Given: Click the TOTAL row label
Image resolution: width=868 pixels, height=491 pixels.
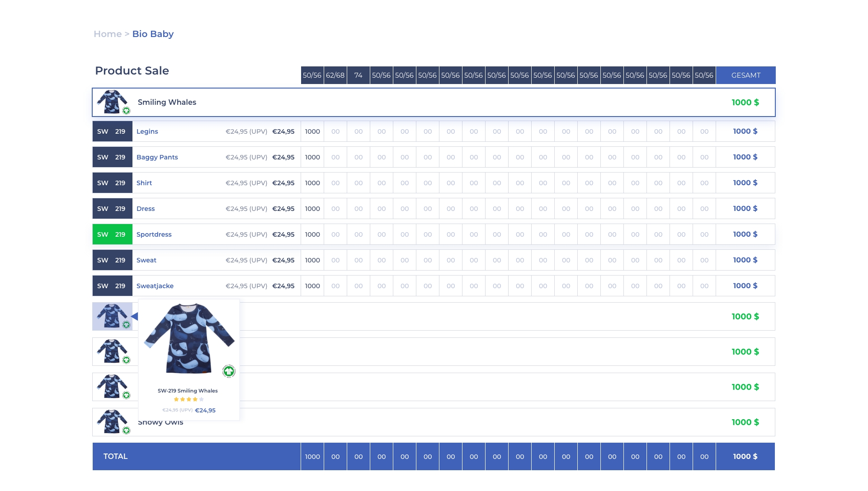Looking at the screenshot, I should (x=115, y=456).
